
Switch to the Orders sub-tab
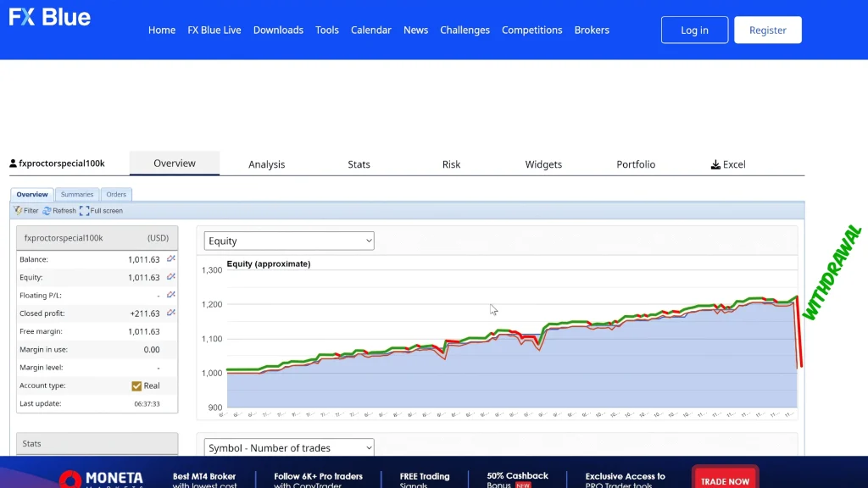pos(116,194)
